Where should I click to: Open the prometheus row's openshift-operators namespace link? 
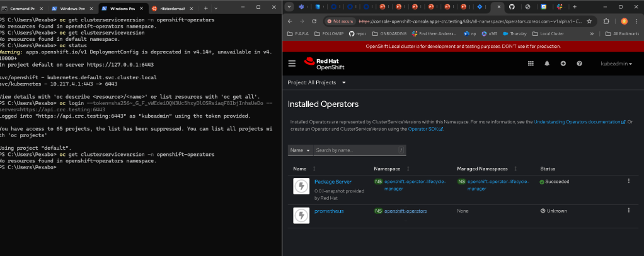pyautogui.click(x=405, y=211)
